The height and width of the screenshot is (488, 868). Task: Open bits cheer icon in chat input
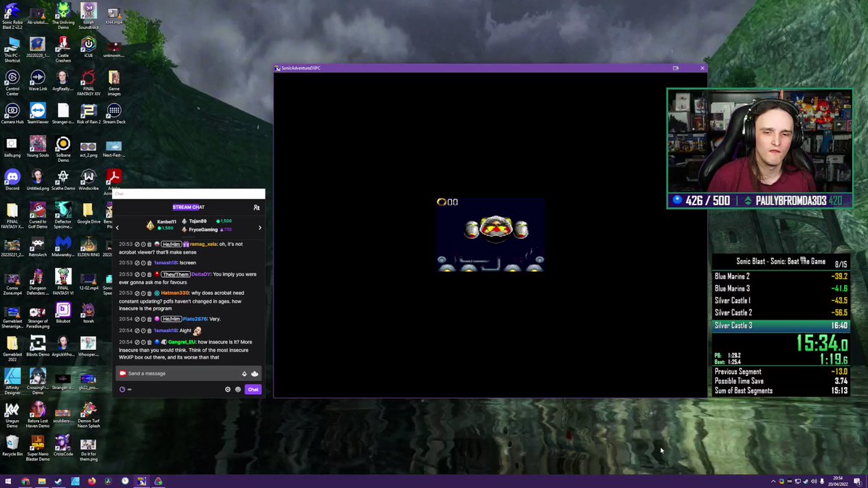point(244,374)
